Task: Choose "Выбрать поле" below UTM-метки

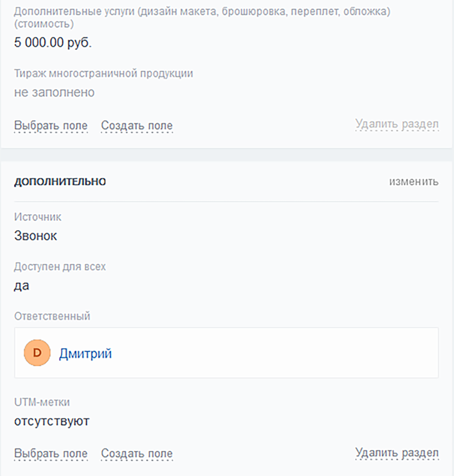Action: [x=51, y=454]
